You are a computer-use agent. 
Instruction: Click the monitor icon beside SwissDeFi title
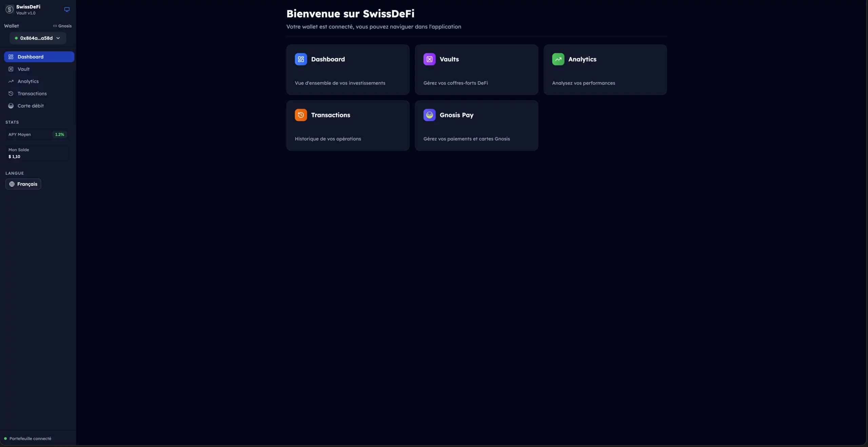pos(67,10)
